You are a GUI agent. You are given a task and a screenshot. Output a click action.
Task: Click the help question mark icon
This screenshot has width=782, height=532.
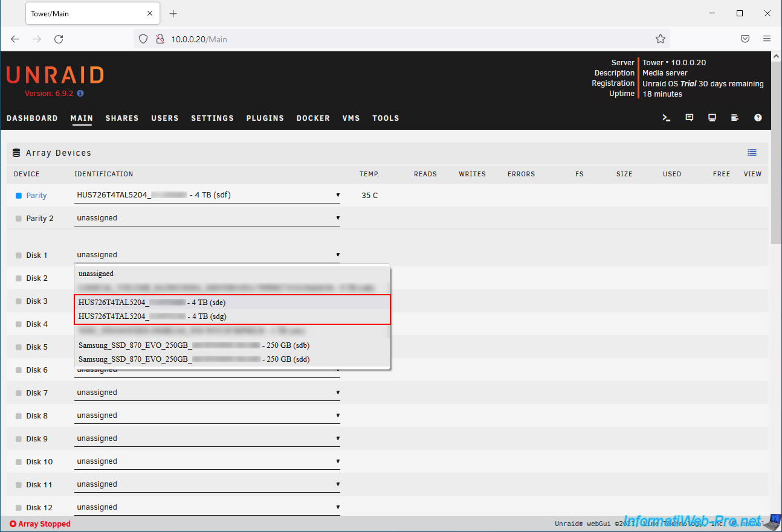[x=758, y=118]
